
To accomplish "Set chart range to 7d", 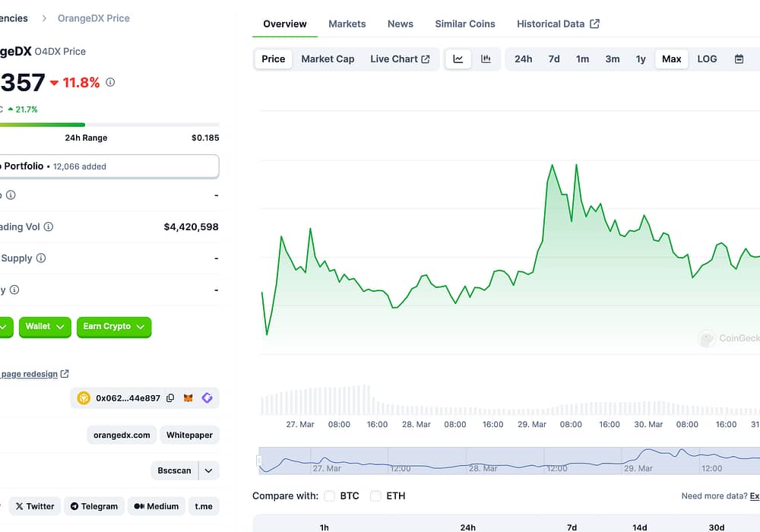I will point(554,59).
